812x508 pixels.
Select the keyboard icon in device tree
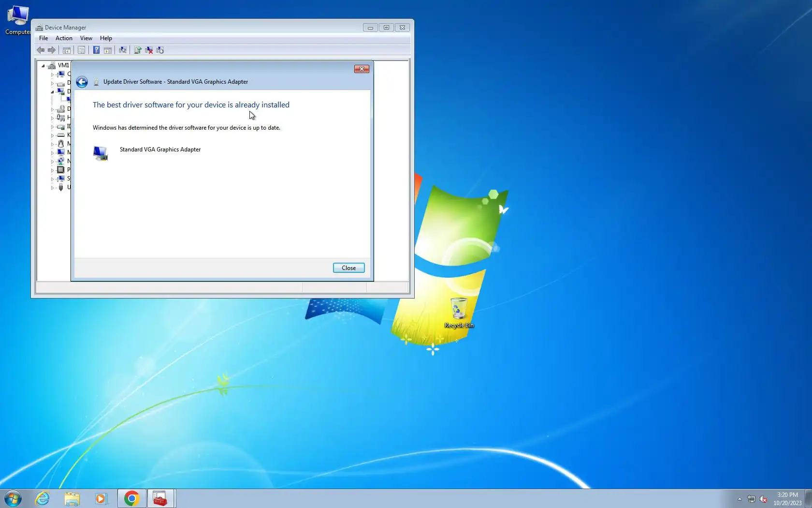(61, 135)
